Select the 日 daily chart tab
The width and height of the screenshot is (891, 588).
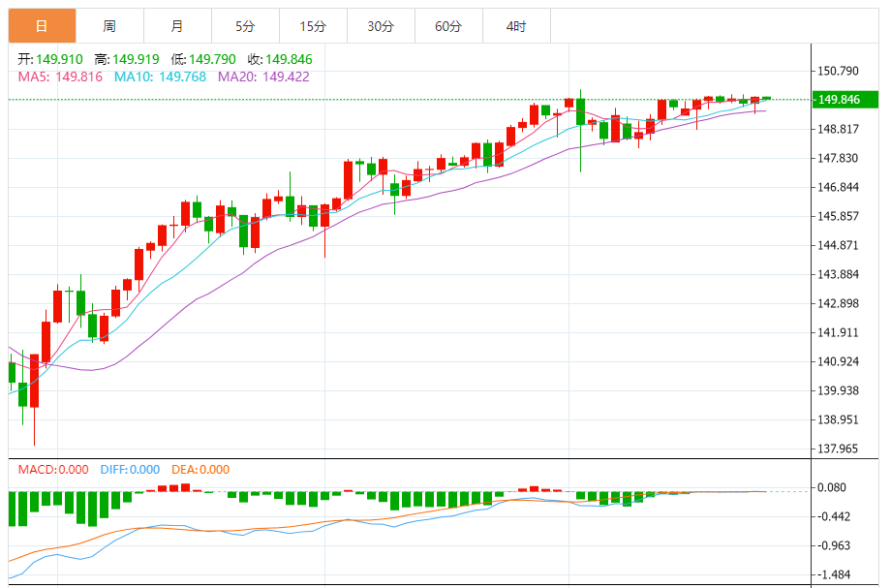(x=42, y=26)
